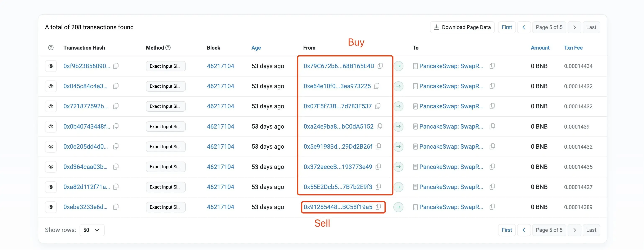Click Download Page Data button
Viewport: 644px width, 250px height.
click(462, 27)
